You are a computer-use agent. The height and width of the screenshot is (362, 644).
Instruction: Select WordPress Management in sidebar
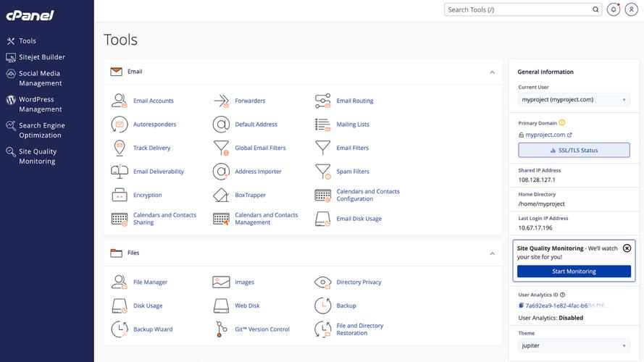coord(40,104)
